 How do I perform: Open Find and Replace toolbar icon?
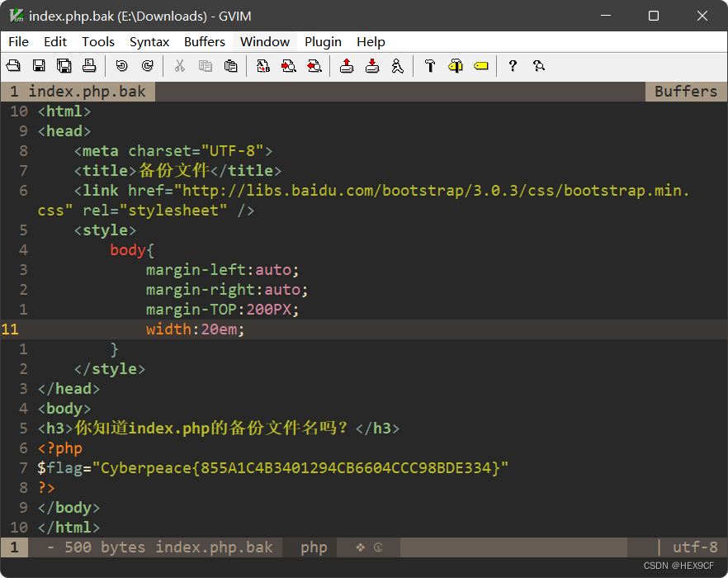click(263, 66)
